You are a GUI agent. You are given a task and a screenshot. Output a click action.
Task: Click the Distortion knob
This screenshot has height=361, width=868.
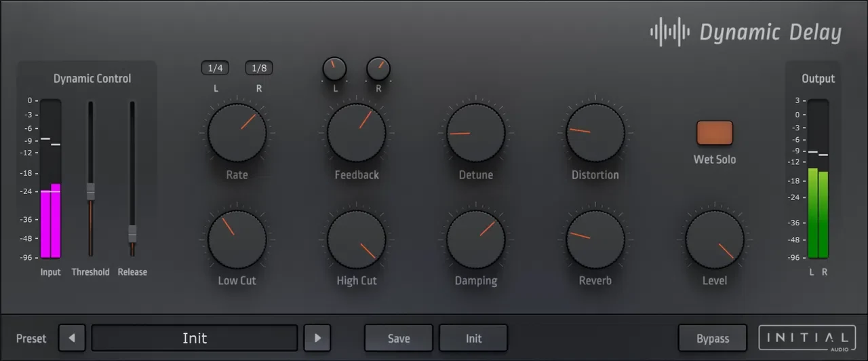click(595, 132)
